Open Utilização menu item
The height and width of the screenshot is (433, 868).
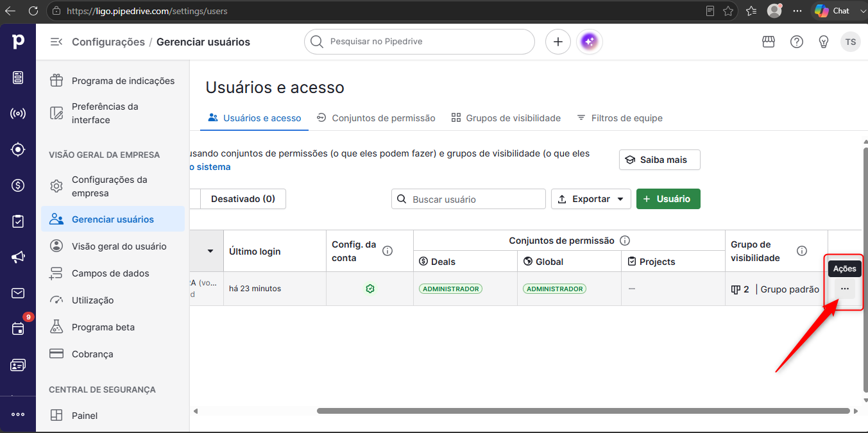pos(113,300)
